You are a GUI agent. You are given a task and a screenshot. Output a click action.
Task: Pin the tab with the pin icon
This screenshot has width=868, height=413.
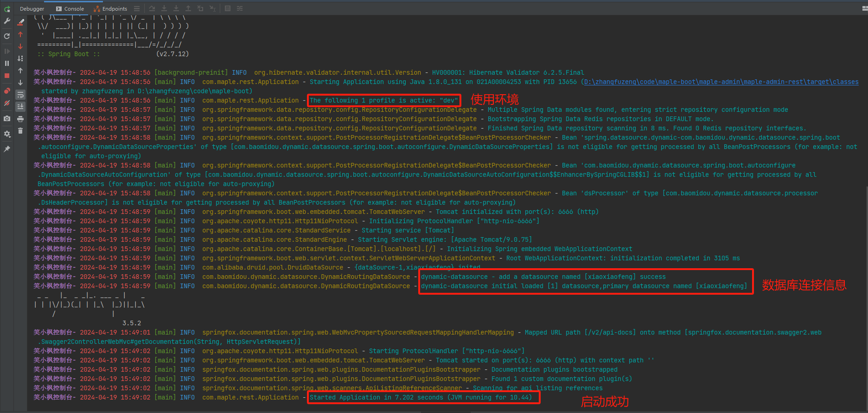(7, 149)
